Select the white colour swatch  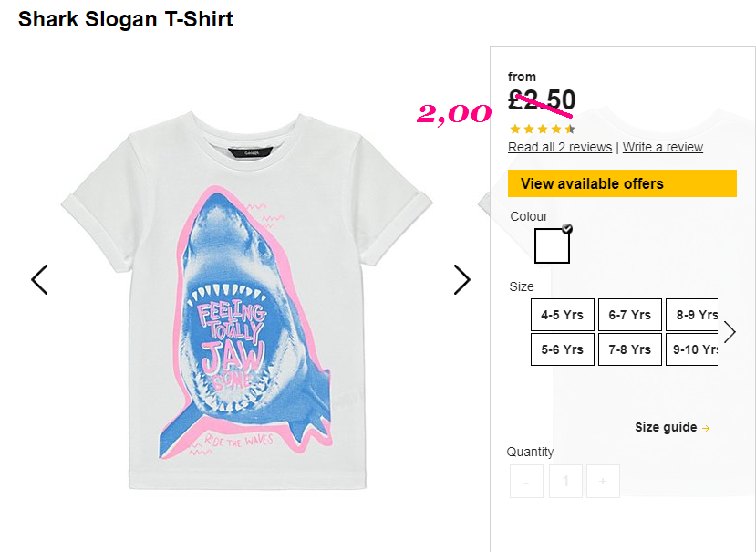tap(552, 245)
